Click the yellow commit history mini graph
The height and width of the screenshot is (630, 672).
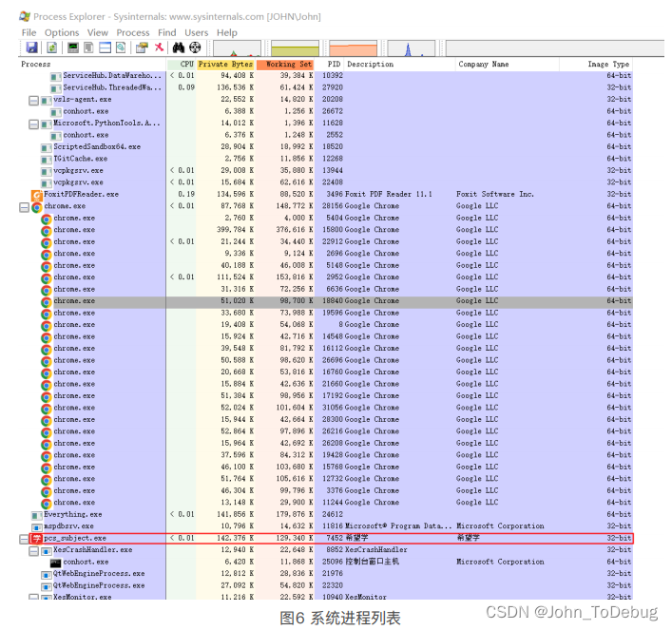point(296,48)
